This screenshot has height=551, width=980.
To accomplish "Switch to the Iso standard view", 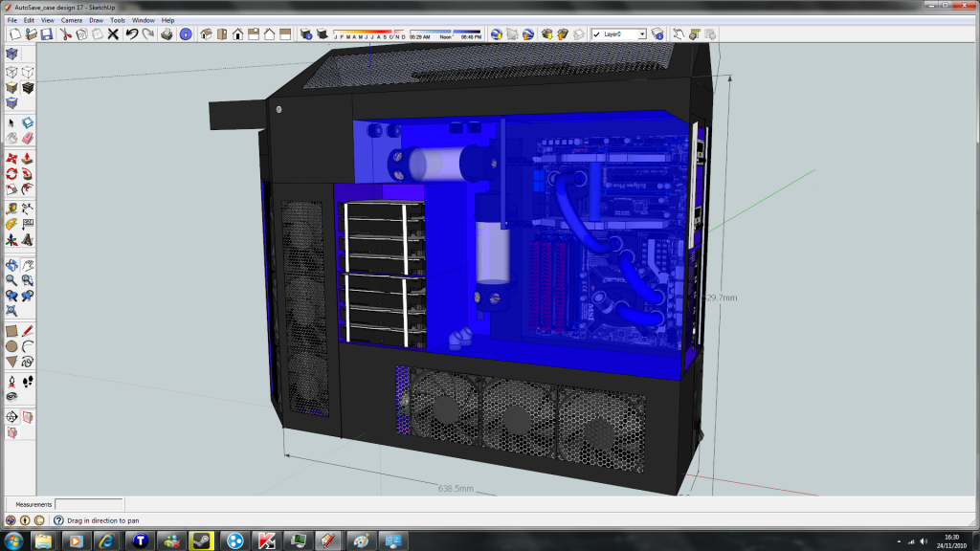I will coord(206,34).
